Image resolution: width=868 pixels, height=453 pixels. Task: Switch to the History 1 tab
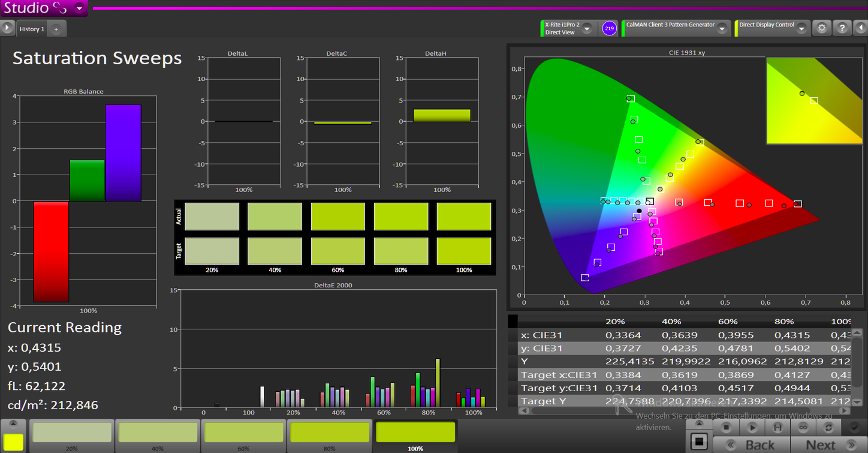pos(32,29)
